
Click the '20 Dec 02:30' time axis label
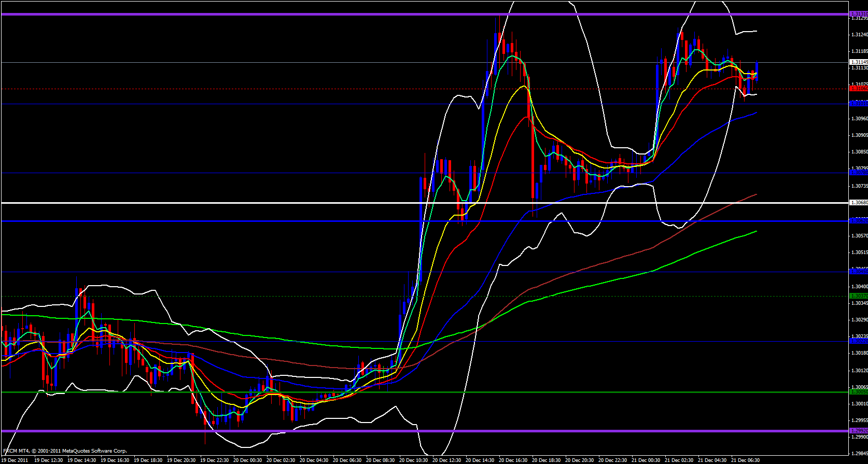(281, 460)
